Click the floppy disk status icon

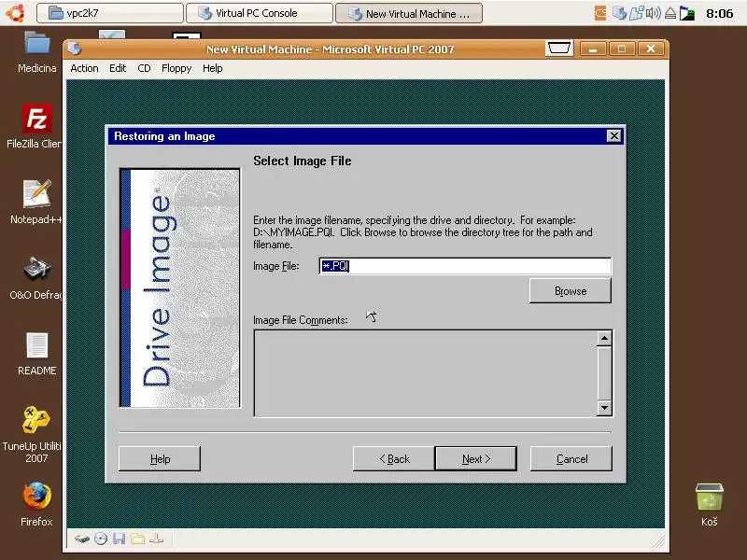click(120, 539)
